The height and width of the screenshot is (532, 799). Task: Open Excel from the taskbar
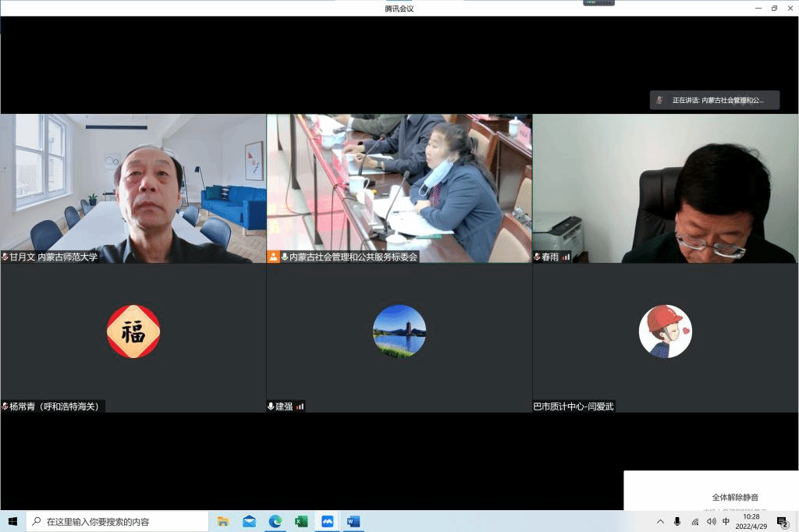click(301, 521)
